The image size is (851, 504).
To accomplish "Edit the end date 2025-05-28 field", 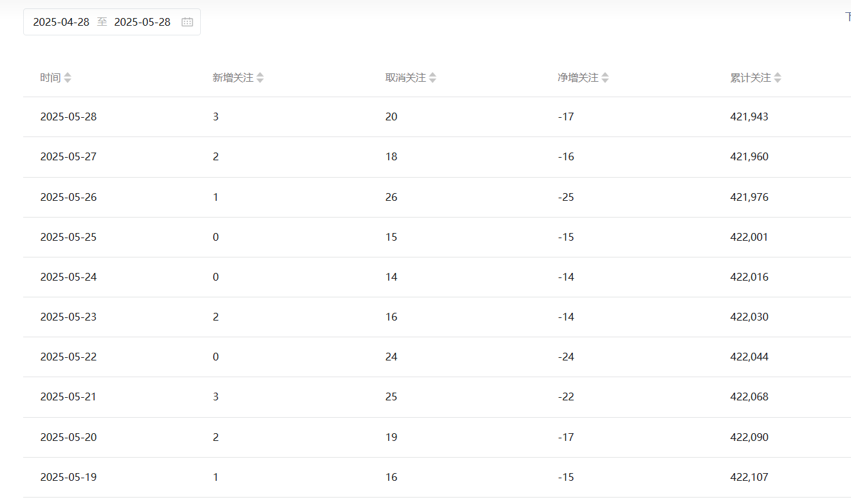I will click(x=142, y=22).
